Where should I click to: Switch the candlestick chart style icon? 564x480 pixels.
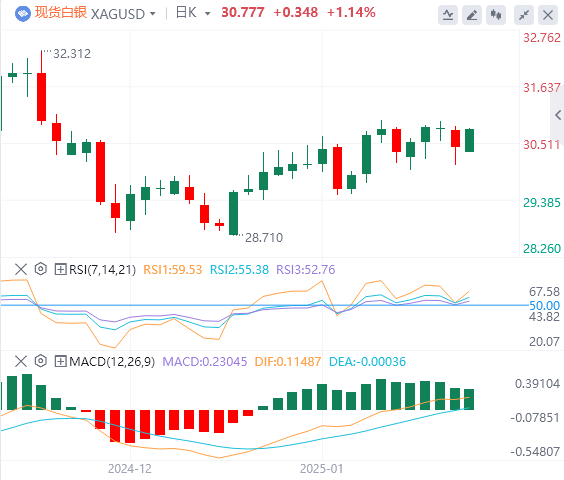click(496, 15)
